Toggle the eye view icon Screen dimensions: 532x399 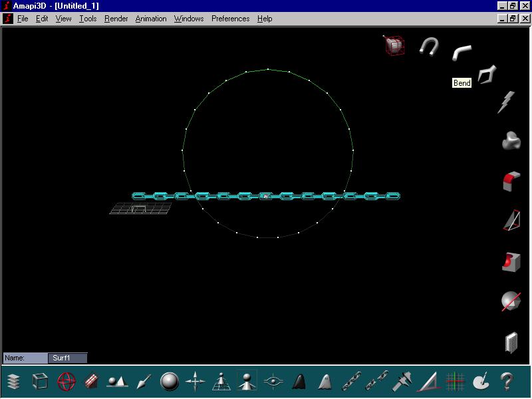273,382
